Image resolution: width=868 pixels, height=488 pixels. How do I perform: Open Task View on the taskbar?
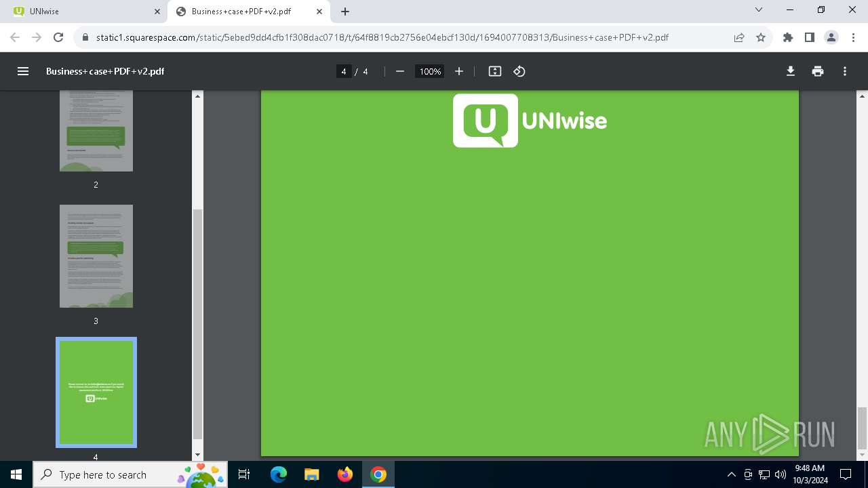(244, 474)
